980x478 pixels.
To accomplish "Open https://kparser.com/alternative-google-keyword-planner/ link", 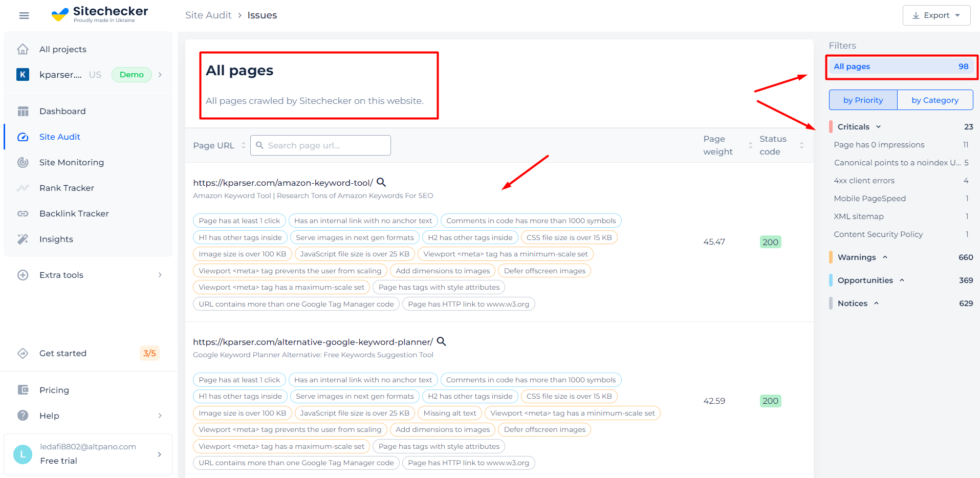I will pyautogui.click(x=313, y=342).
